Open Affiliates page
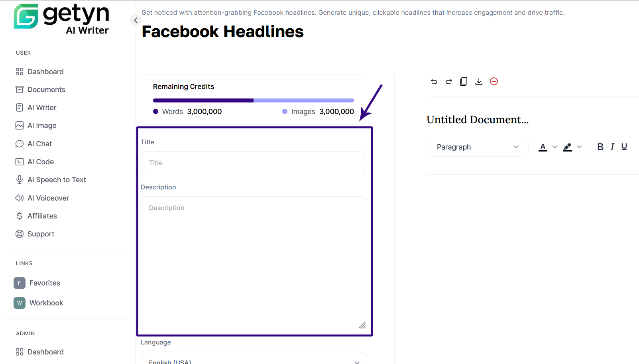Screen dimensions: 639x364 pyautogui.click(x=42, y=216)
